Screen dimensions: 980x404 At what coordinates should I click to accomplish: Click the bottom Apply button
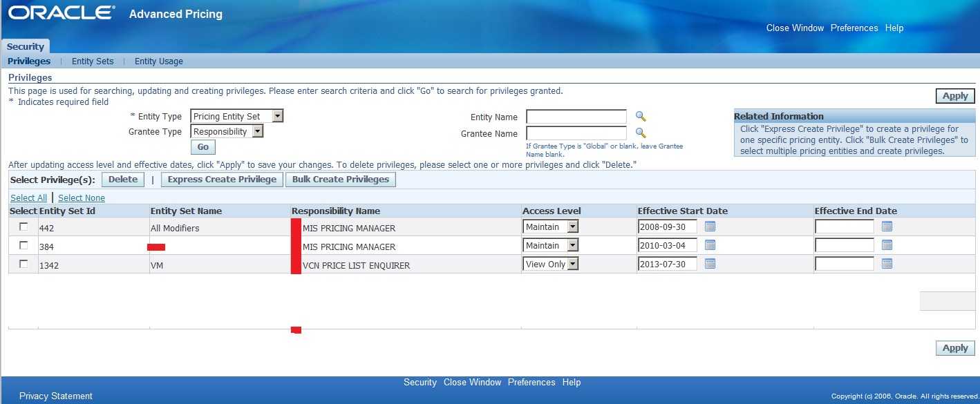click(x=955, y=348)
